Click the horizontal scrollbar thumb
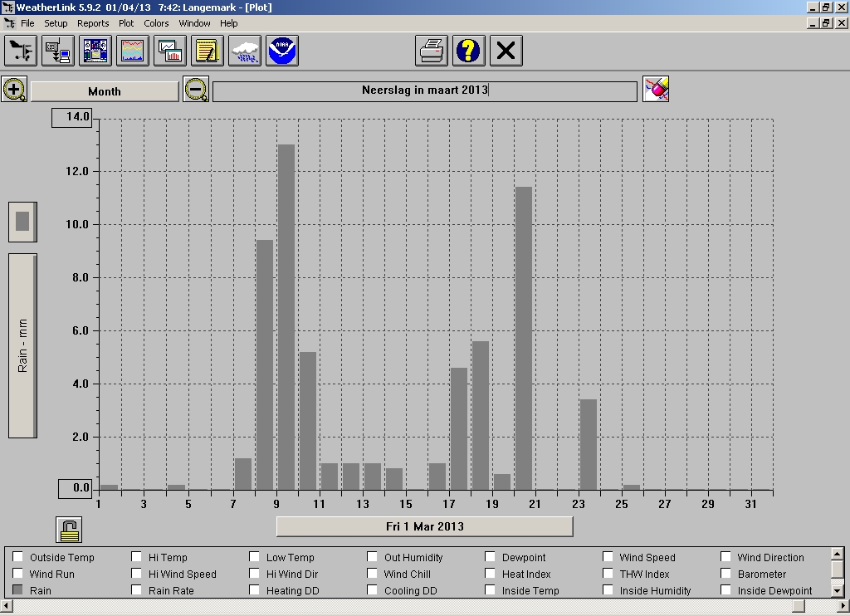This screenshot has width=850, height=616. coord(799,605)
